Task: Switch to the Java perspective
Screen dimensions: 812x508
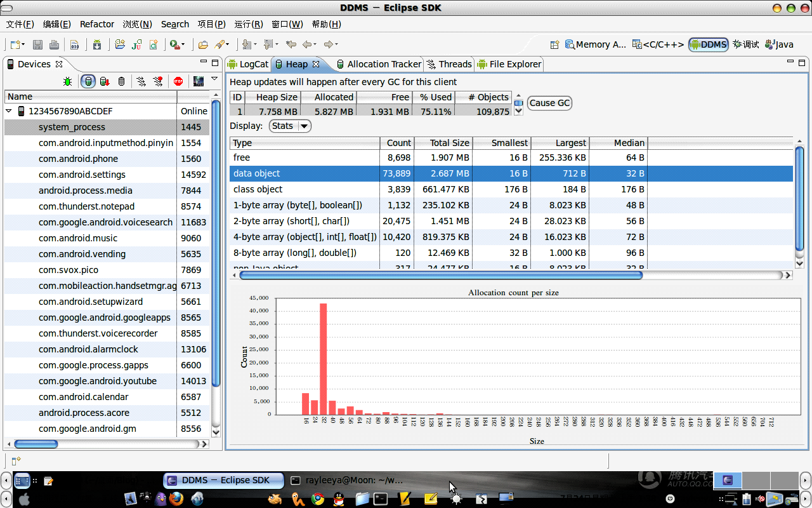Action: click(x=779, y=44)
